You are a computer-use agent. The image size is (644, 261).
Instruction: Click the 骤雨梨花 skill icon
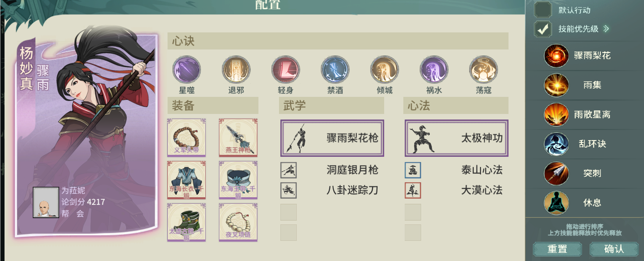557,56
